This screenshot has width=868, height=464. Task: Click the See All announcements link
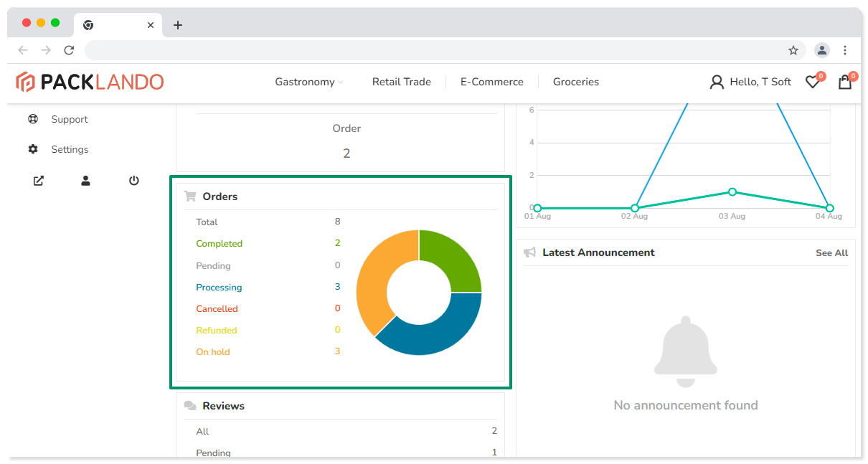[x=831, y=253]
